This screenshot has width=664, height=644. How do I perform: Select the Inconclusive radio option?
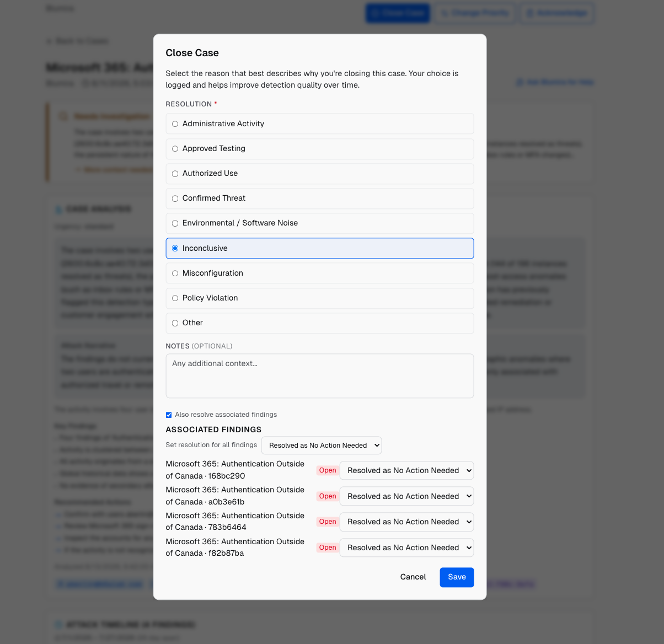319,248
